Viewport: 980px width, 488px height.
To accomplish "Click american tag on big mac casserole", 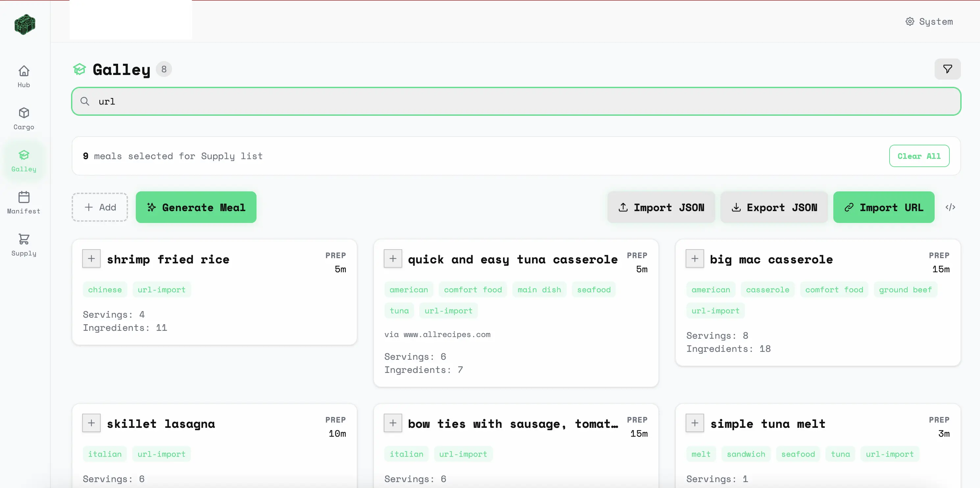I will pos(711,289).
